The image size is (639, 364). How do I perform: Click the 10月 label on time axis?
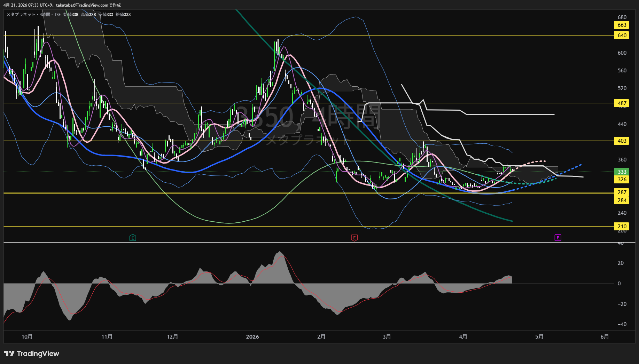click(27, 337)
